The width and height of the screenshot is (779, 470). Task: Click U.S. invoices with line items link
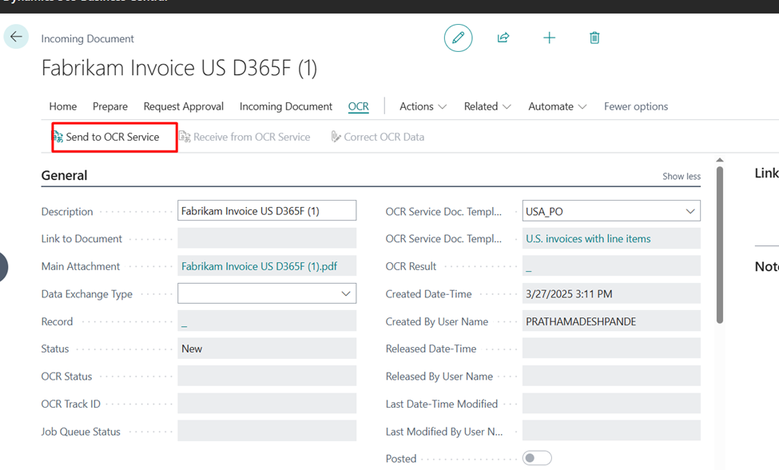588,239
